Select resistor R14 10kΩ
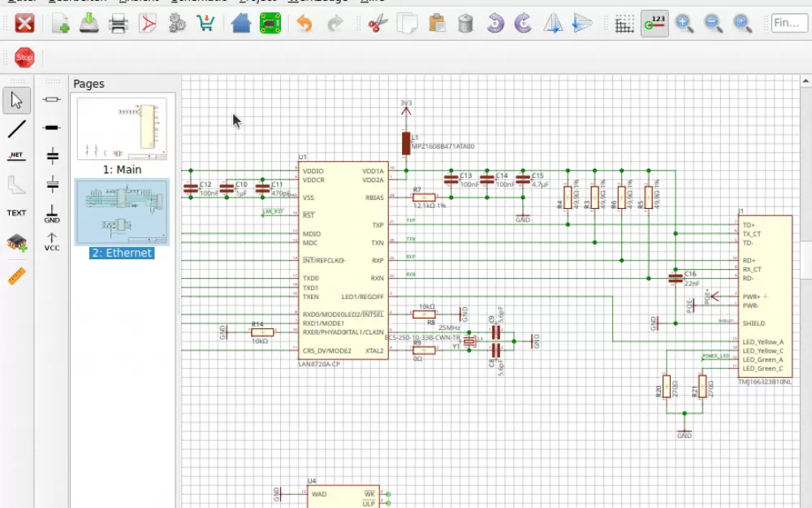 click(x=262, y=332)
